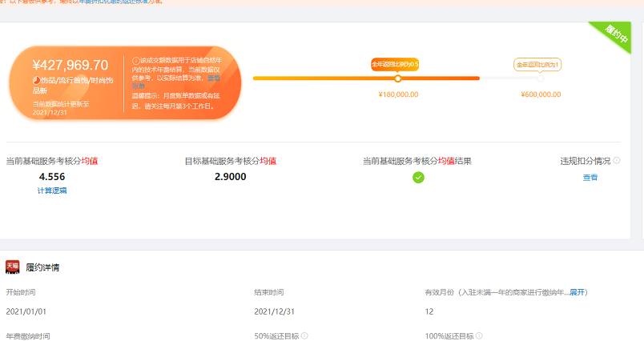Click the 全年返回比例为0.5 milestone bubble
Screen dimensions: 644x341
(395, 64)
